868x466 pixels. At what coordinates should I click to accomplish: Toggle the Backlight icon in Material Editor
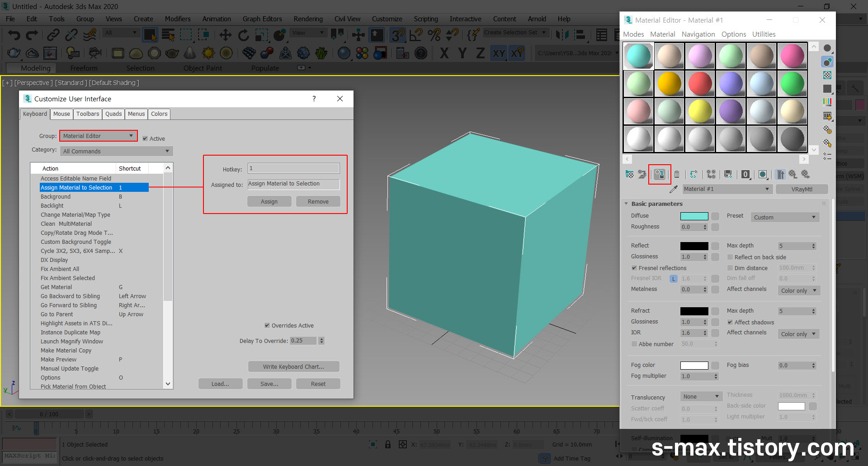827,62
